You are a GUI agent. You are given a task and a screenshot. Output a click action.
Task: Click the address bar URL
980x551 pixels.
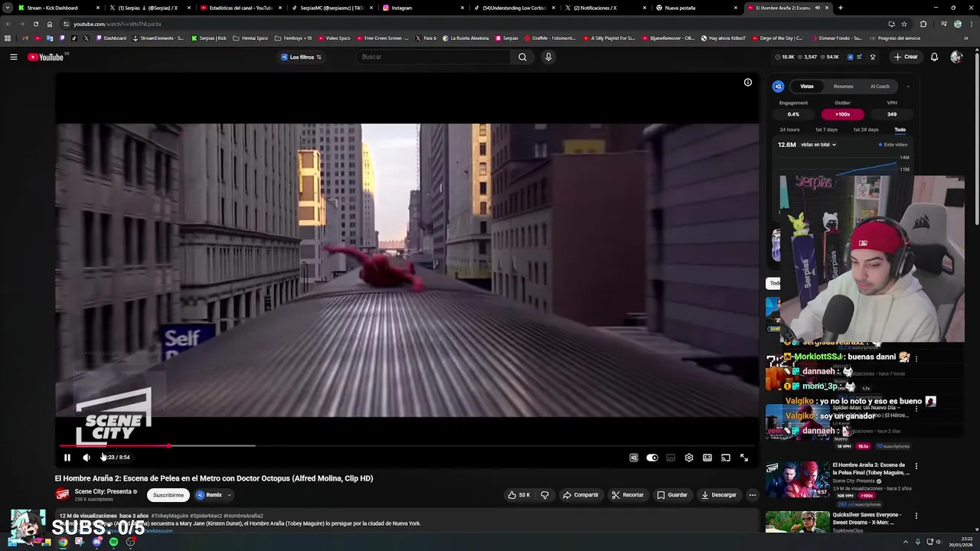click(x=117, y=24)
